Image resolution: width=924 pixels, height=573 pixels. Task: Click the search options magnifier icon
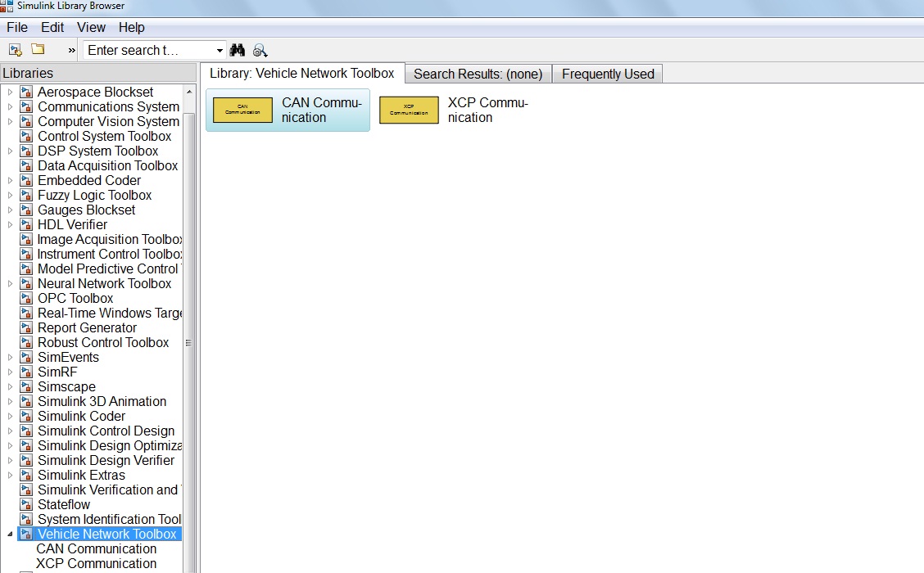point(260,50)
